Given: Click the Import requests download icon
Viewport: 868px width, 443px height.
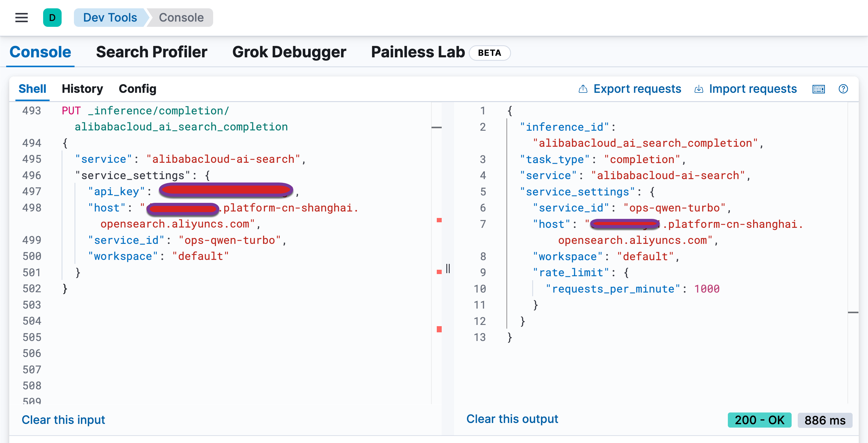Looking at the screenshot, I should pyautogui.click(x=699, y=89).
